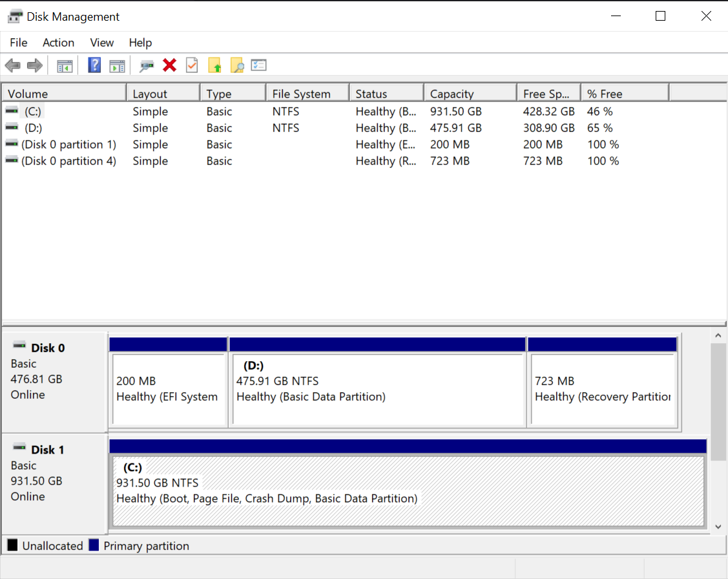Viewport: 728px width, 579px height.
Task: Click the Back arrow toolbar icon
Action: 12,65
